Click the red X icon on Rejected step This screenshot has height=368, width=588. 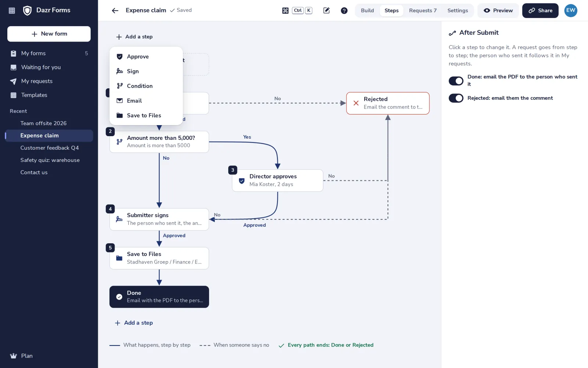356,103
